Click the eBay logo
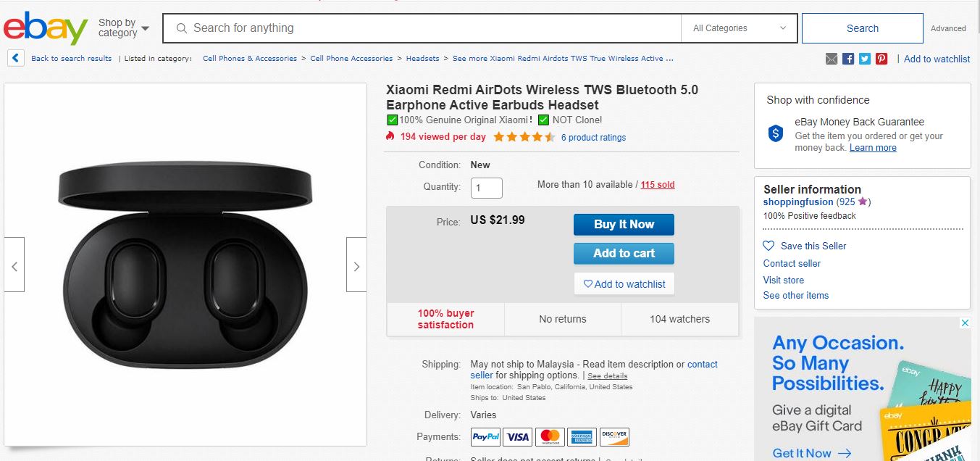 click(x=46, y=28)
